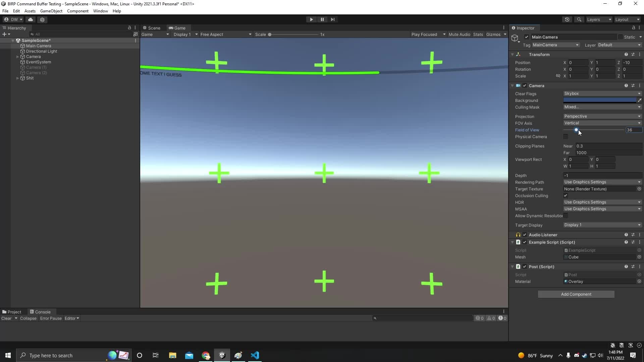Uncheck the Main Camera enable checkbox
This screenshot has height=362, width=644.
point(527,37)
